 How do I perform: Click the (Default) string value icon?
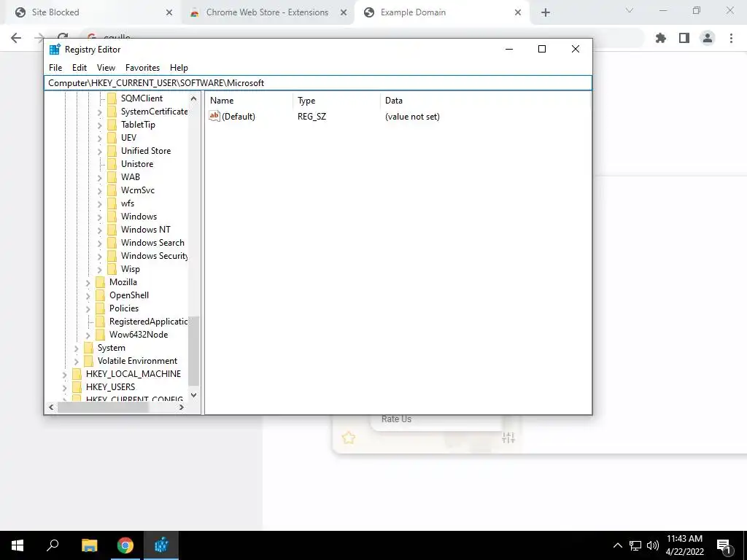click(214, 116)
